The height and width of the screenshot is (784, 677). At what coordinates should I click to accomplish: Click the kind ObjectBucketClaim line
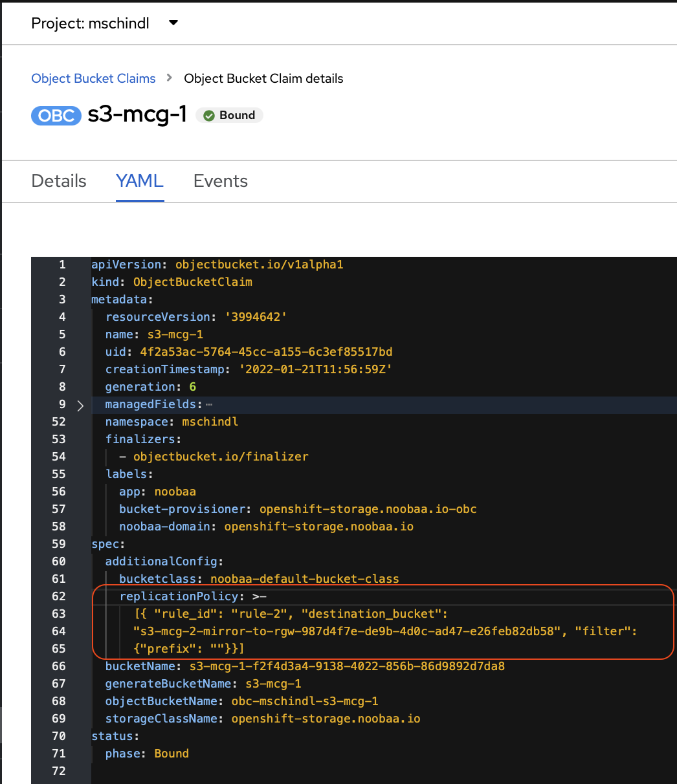(172, 282)
